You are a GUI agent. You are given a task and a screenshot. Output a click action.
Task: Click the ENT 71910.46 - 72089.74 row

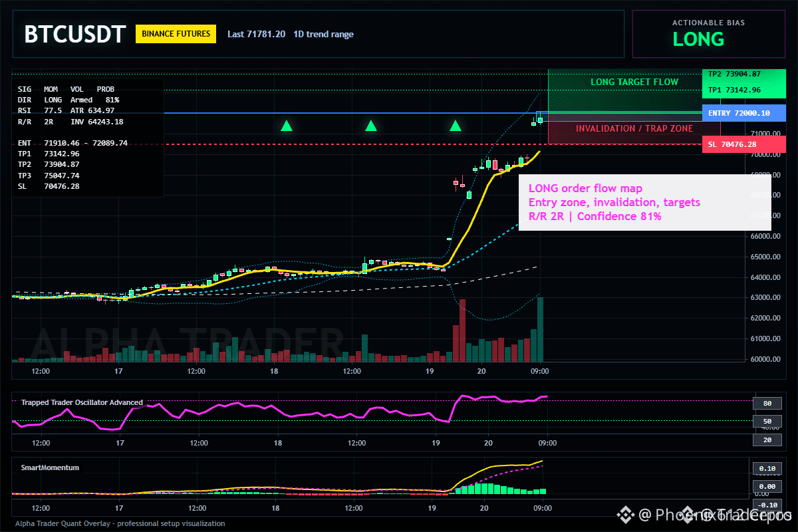pyautogui.click(x=72, y=143)
